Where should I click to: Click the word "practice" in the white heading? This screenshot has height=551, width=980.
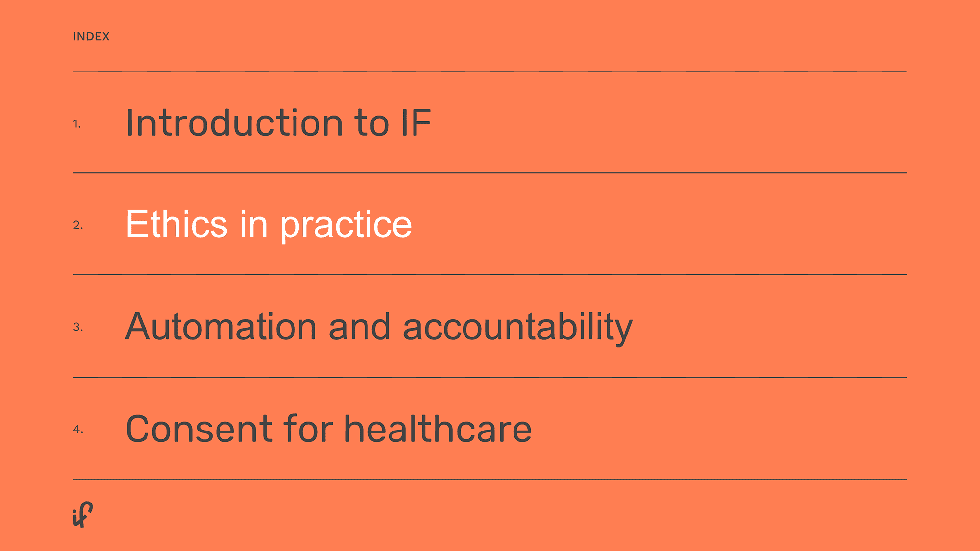point(346,226)
